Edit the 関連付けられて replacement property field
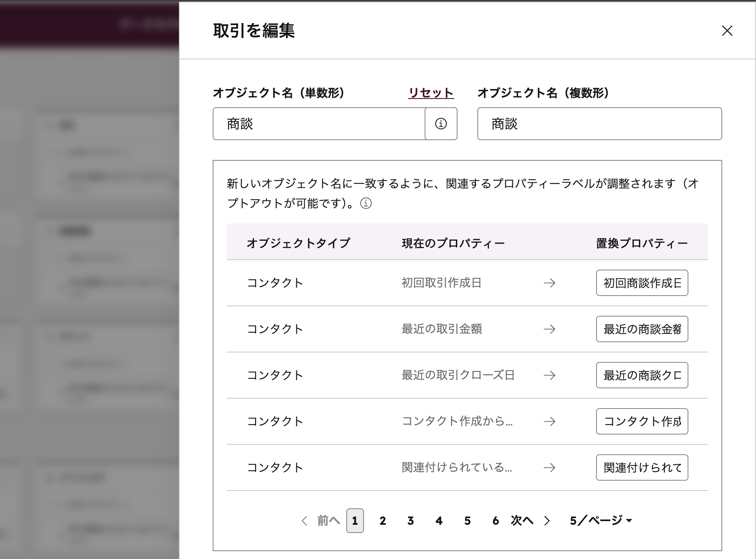Viewport: 756px width, 559px height. (x=641, y=467)
